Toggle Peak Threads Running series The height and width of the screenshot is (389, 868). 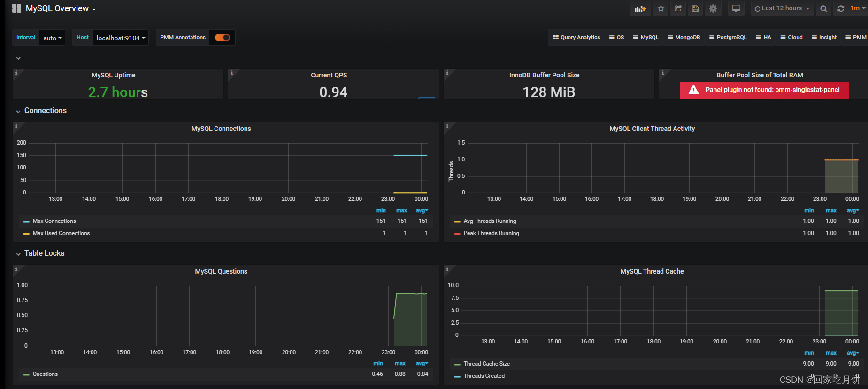(491, 233)
